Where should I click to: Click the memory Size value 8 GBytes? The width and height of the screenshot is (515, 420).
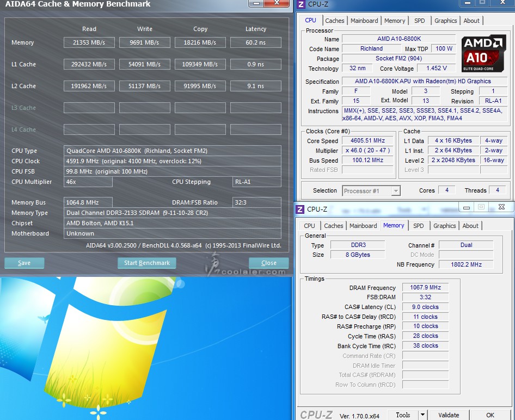click(x=358, y=255)
